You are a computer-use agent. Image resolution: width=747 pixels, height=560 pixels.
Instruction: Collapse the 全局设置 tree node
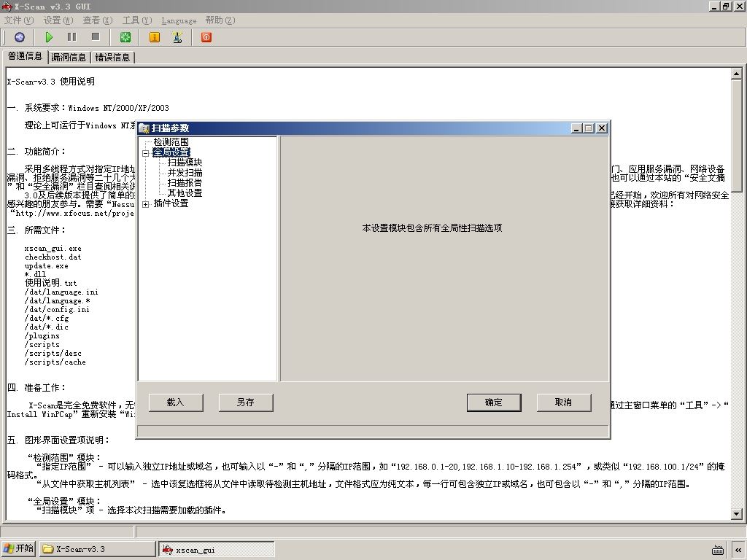(145, 153)
